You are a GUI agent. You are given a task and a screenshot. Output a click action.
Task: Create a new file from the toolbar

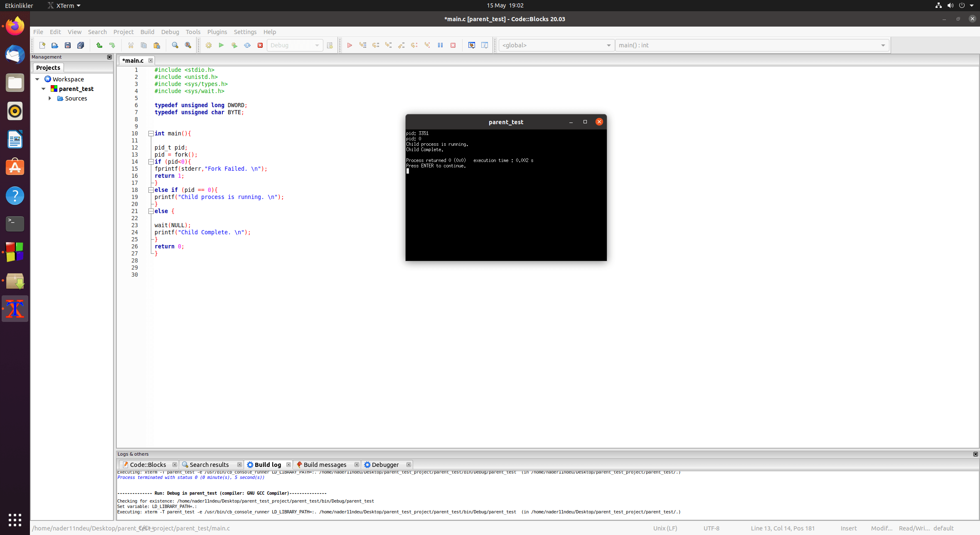pyautogui.click(x=42, y=45)
